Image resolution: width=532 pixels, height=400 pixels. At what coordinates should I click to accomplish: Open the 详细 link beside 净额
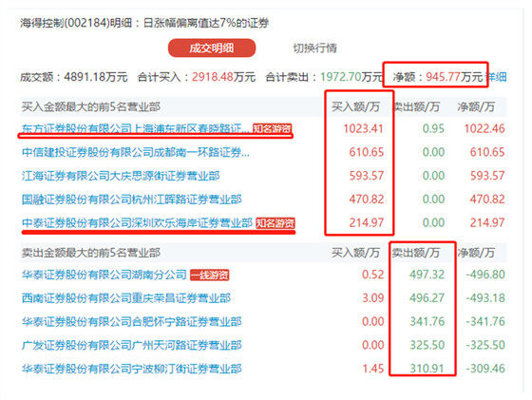(497, 77)
